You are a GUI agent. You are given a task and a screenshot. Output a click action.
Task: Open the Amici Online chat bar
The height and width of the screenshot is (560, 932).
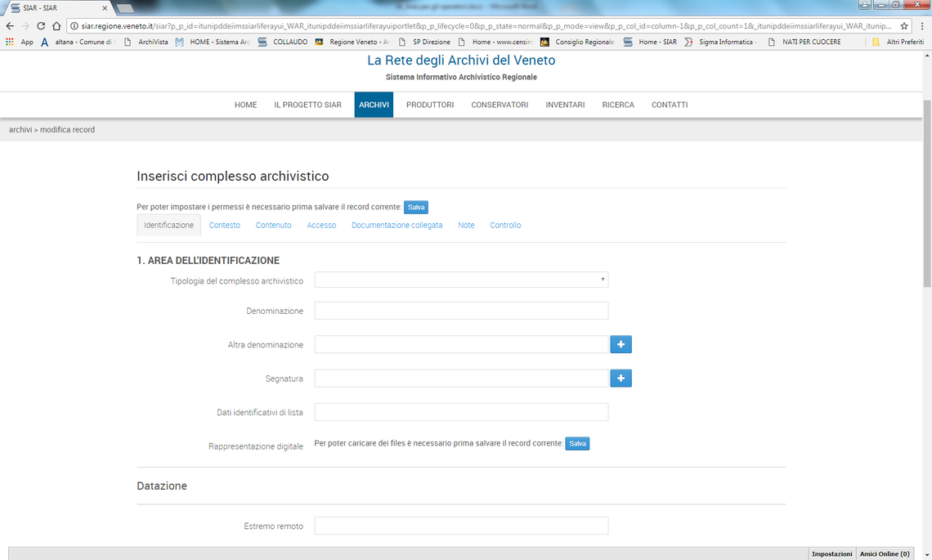(x=884, y=554)
